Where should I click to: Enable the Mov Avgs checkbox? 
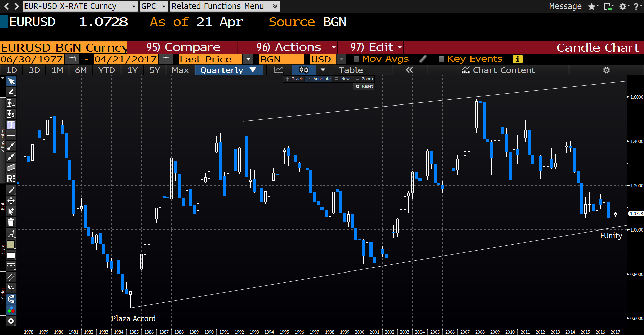(x=357, y=59)
